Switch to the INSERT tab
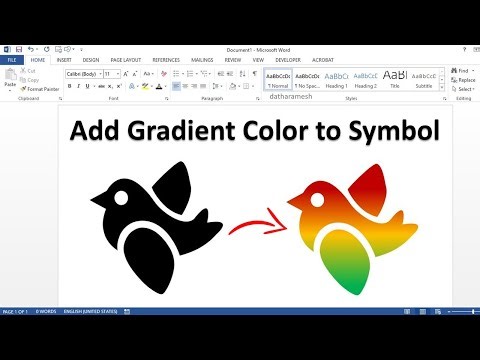The width and height of the screenshot is (480, 360). point(64,60)
